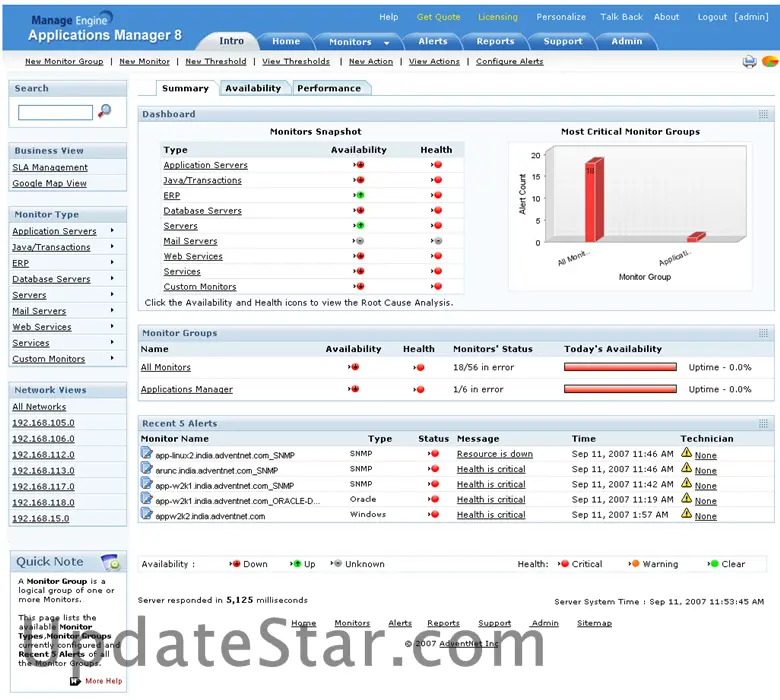
Task: Open the Reports navigation tab
Action: [x=495, y=41]
